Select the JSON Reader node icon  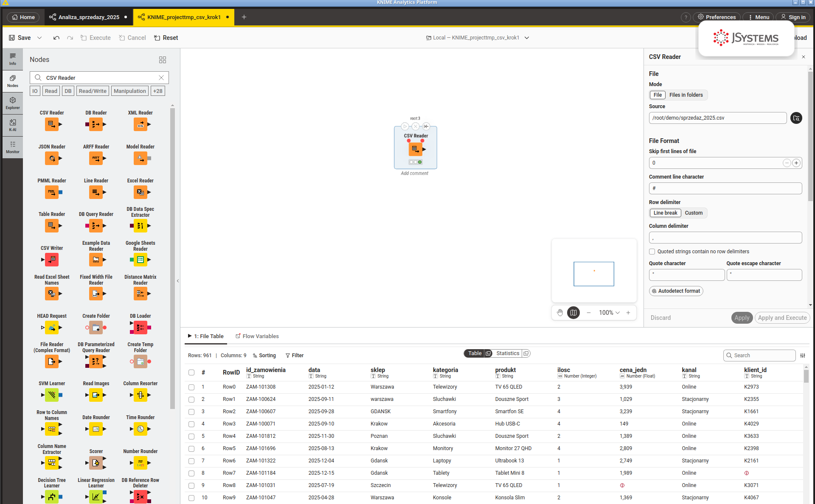[x=52, y=158]
